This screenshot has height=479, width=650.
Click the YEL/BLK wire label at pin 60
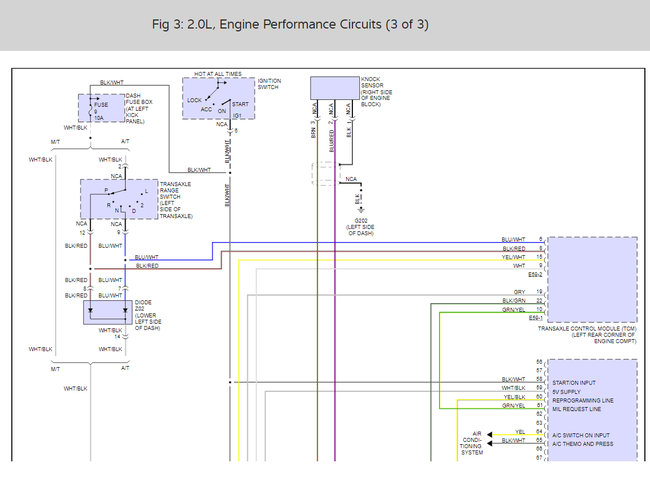pyautogui.click(x=514, y=397)
